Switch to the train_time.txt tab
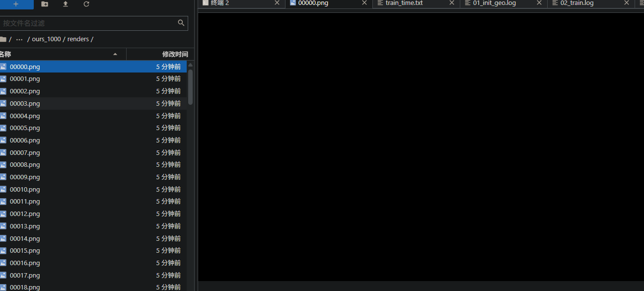 click(x=416, y=3)
